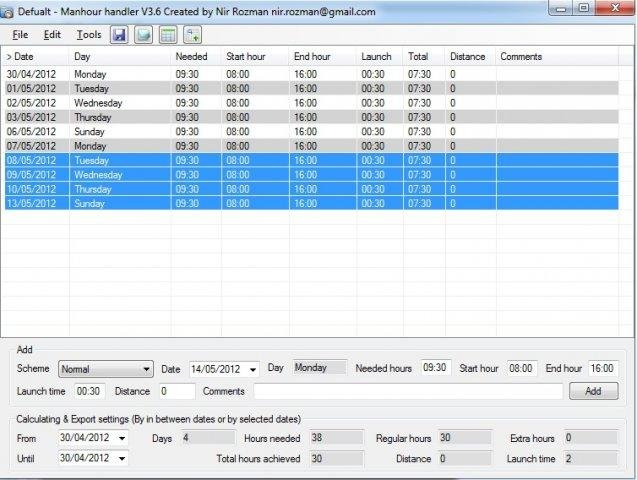
Task: Click the calendar table toolbar icon
Action: click(168, 35)
